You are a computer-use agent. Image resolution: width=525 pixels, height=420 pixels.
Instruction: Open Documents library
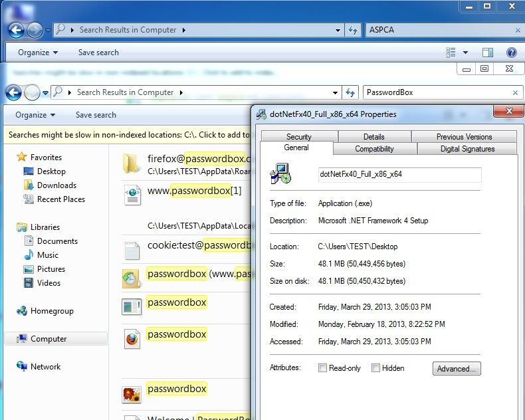51,241
